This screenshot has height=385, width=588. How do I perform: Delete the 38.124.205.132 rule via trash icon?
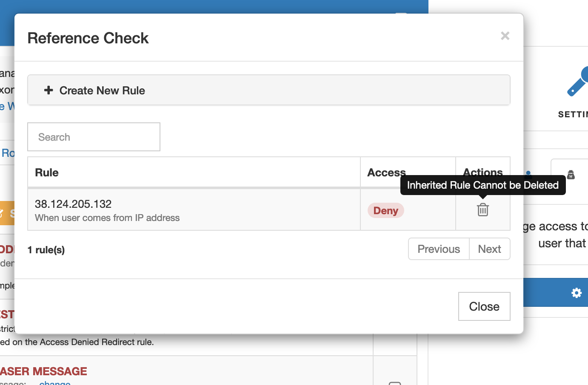(482, 209)
